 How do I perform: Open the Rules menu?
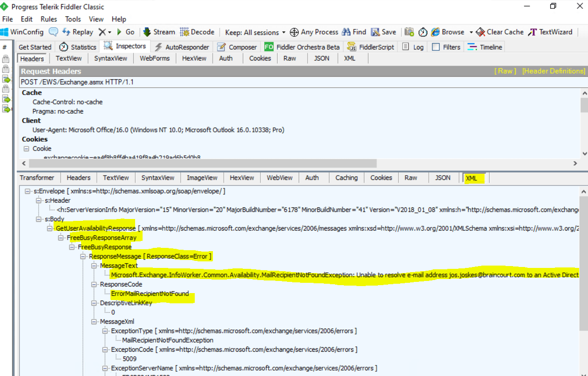[x=48, y=19]
